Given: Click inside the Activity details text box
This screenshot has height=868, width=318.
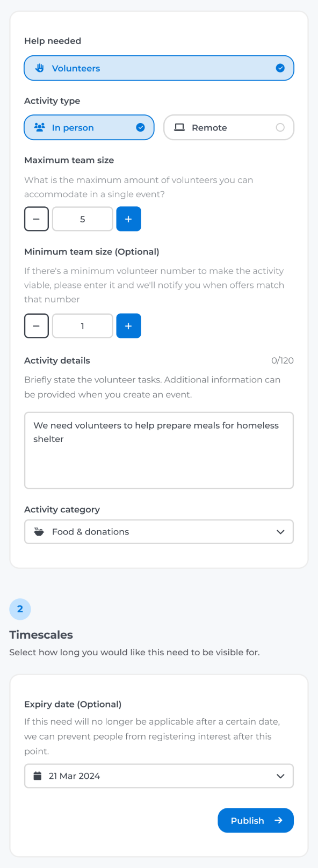Looking at the screenshot, I should [158, 450].
